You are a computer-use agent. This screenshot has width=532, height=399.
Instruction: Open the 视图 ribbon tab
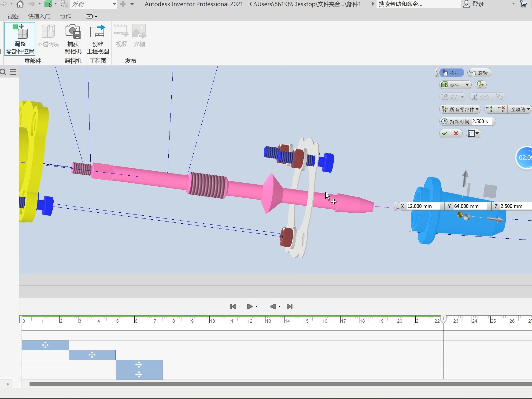[13, 16]
